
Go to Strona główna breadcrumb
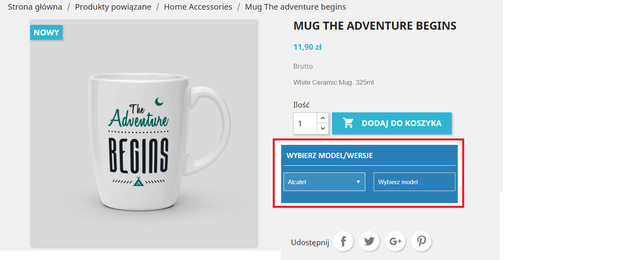tap(35, 7)
